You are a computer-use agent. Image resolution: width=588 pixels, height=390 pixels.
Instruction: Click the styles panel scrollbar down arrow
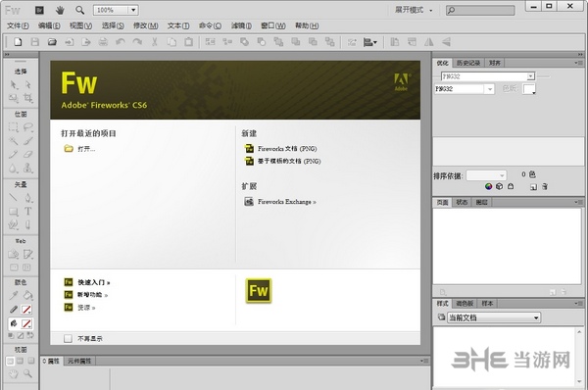[x=579, y=382]
